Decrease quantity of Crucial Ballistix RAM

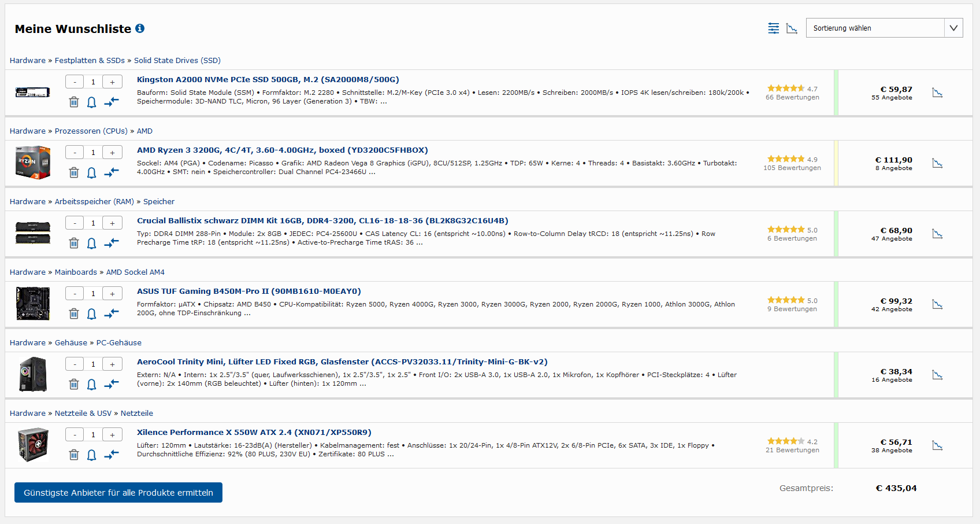(x=75, y=223)
